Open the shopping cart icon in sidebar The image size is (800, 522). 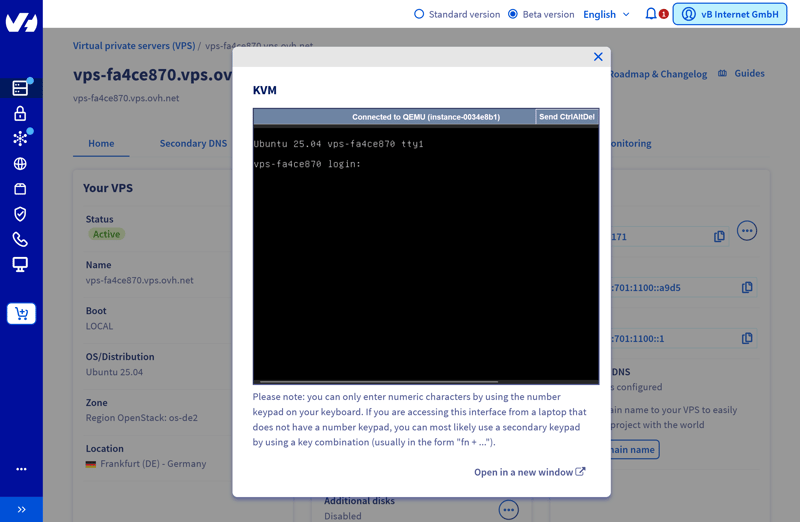(x=21, y=314)
